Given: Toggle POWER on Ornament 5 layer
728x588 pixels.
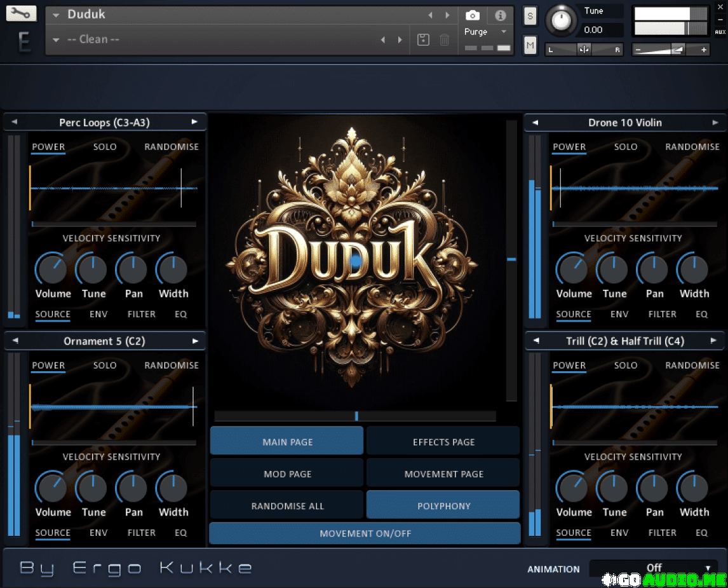Looking at the screenshot, I should coord(48,366).
